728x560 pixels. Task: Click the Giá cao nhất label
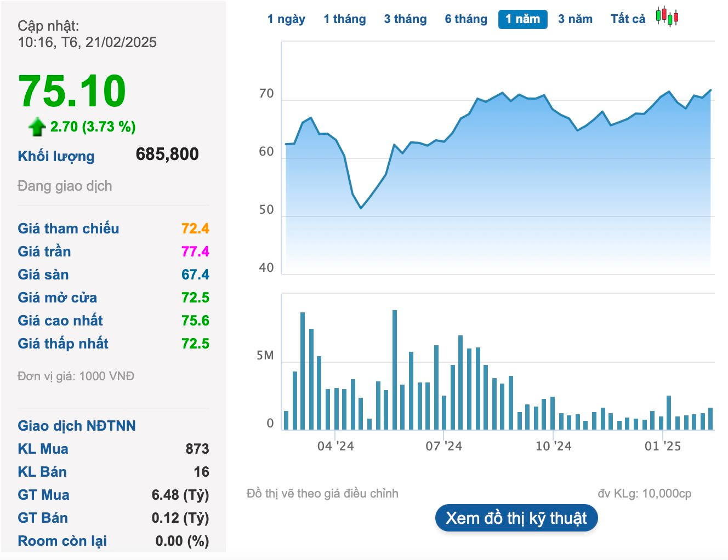[60, 321]
